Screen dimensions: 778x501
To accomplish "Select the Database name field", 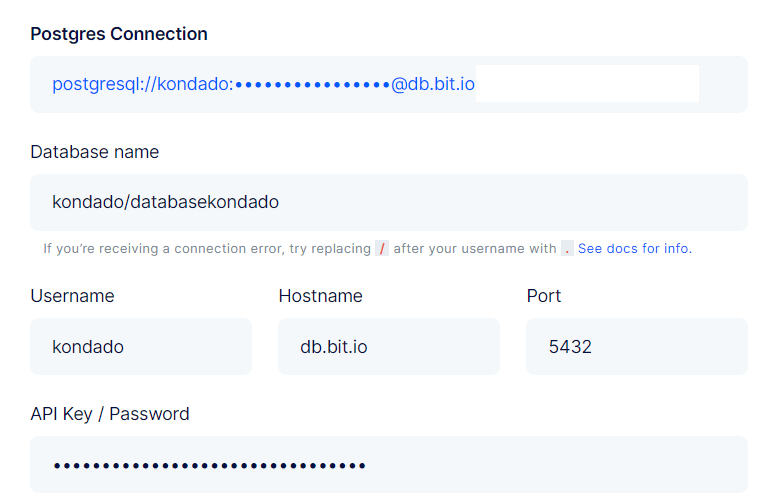I will pyautogui.click(x=388, y=202).
